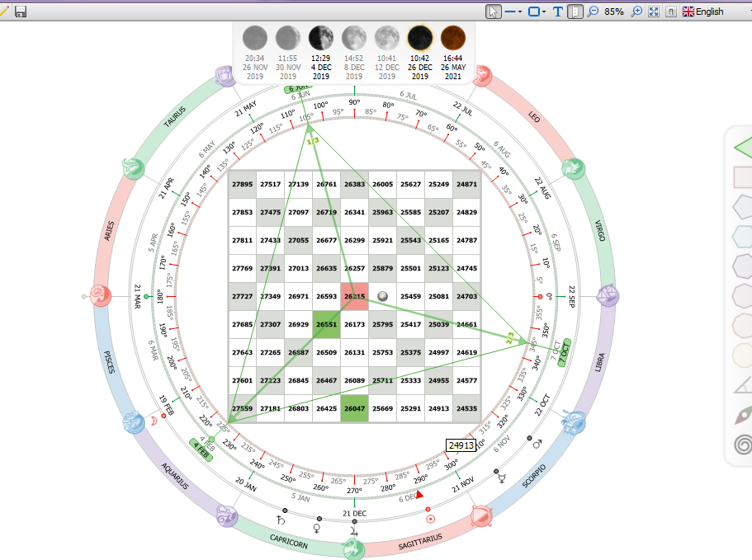Toggle the side panel button in toolbar
752x560 pixels.
click(x=575, y=12)
